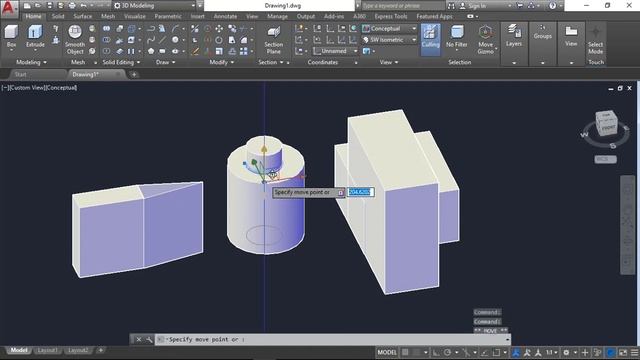Open the Conceptual visual style dropdown
The height and width of the screenshot is (360, 640).
[x=389, y=29]
